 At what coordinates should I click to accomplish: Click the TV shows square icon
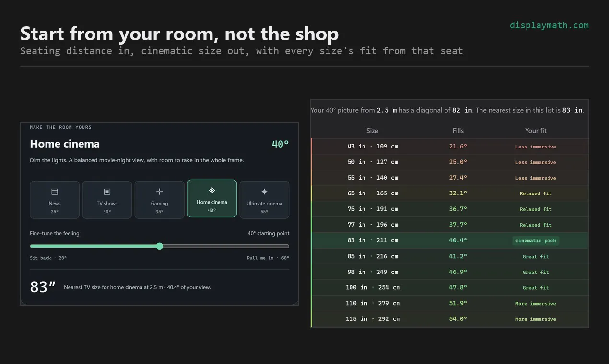tap(107, 192)
